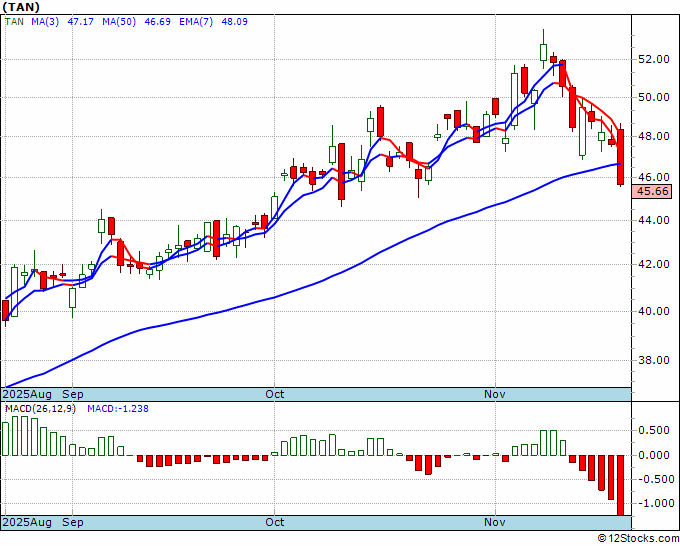
Task: Click the Nov label on price chart axis
Action: point(495,394)
